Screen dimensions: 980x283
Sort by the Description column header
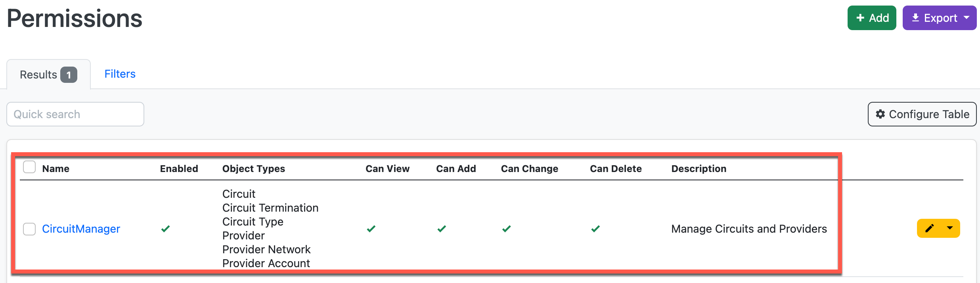699,169
